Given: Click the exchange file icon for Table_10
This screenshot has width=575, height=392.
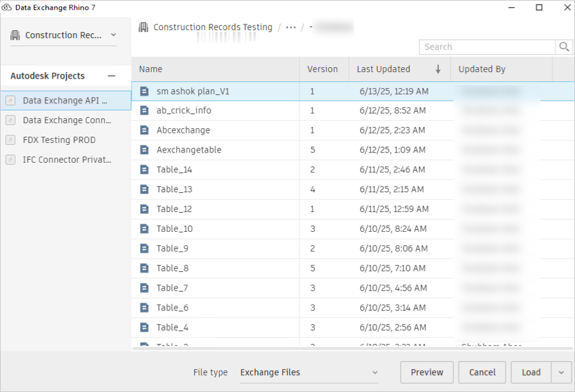Looking at the screenshot, I should point(144,229).
